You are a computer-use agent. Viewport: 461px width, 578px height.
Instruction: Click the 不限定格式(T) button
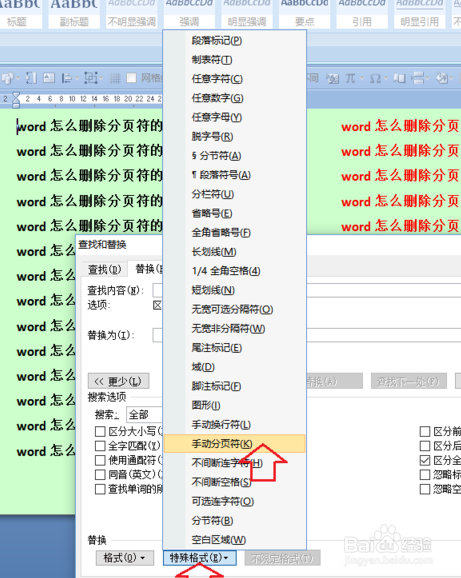(282, 558)
